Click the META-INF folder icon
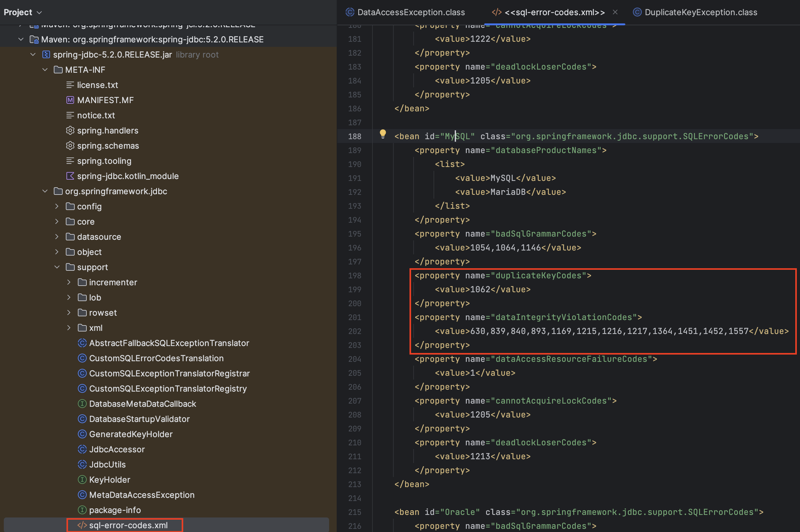This screenshot has height=532, width=800. [x=58, y=70]
